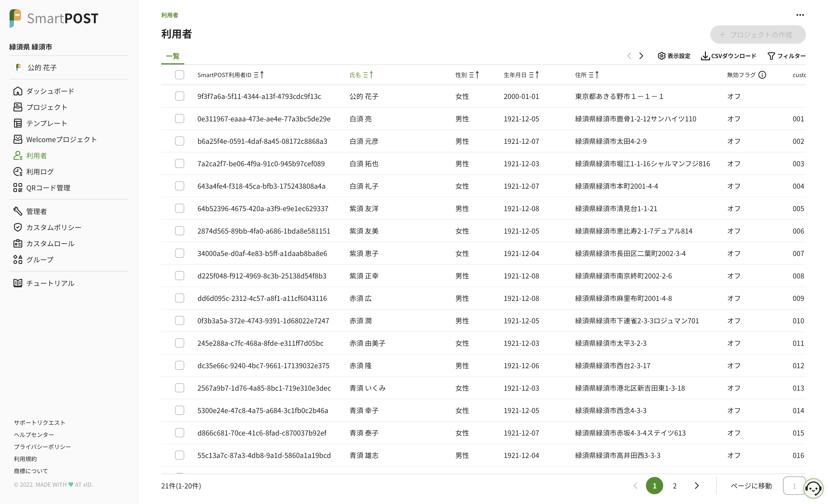Open カスタムポリシー from the sidebar menu
The height and width of the screenshot is (504, 829).
pyautogui.click(x=54, y=228)
